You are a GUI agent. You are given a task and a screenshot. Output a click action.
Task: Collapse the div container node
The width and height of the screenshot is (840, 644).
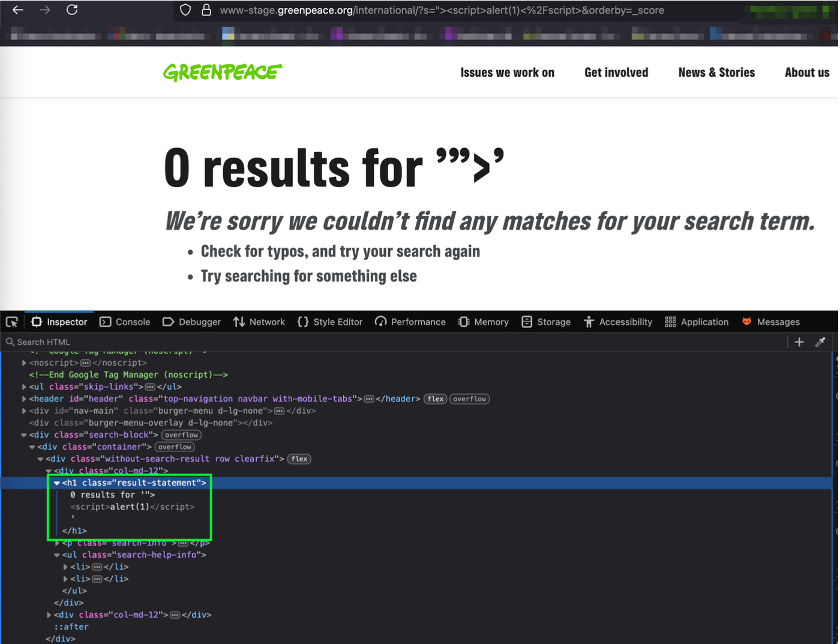(x=32, y=447)
